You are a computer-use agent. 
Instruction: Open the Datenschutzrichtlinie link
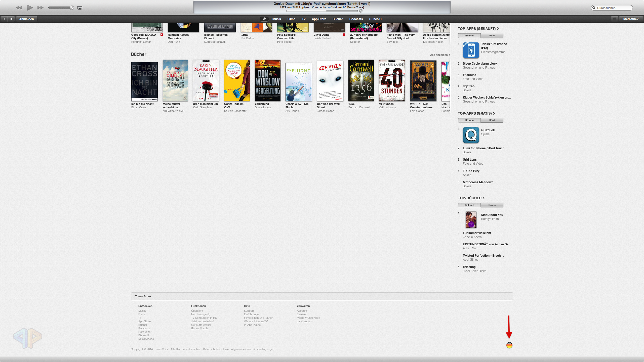[216, 349]
